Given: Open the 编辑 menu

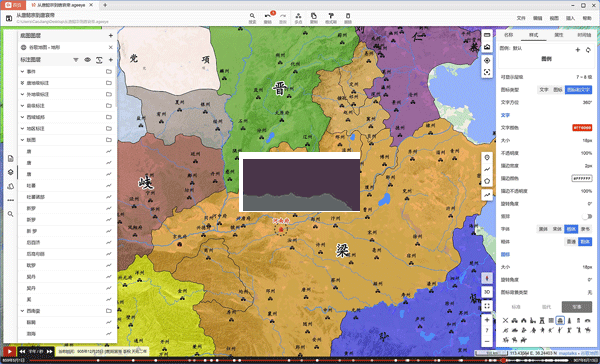Looking at the screenshot, I should [538, 18].
